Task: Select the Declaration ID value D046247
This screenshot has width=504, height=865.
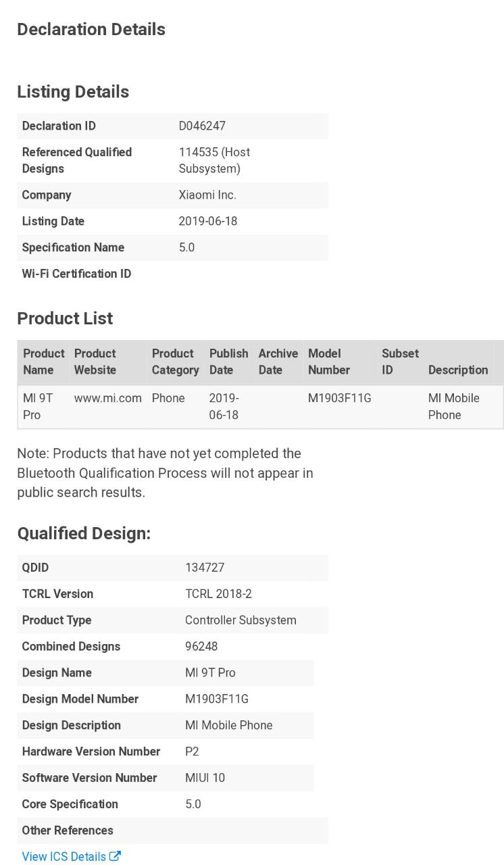Action: click(x=202, y=126)
